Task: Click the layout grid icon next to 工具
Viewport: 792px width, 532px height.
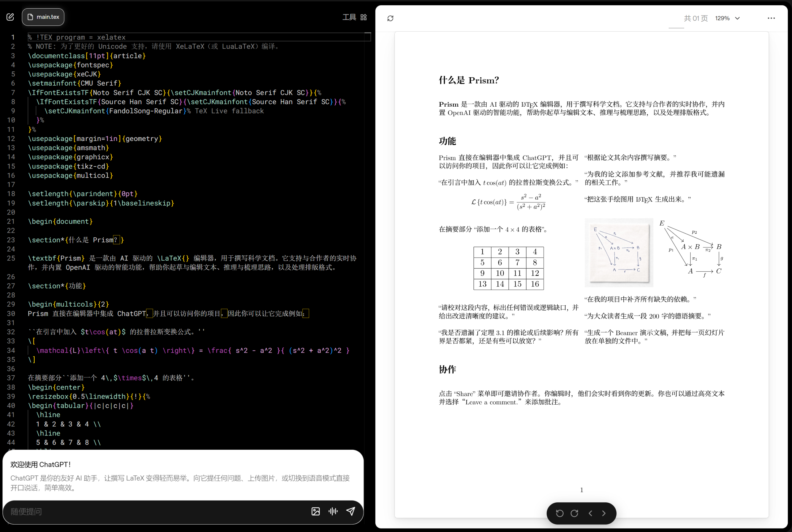Action: pos(363,17)
